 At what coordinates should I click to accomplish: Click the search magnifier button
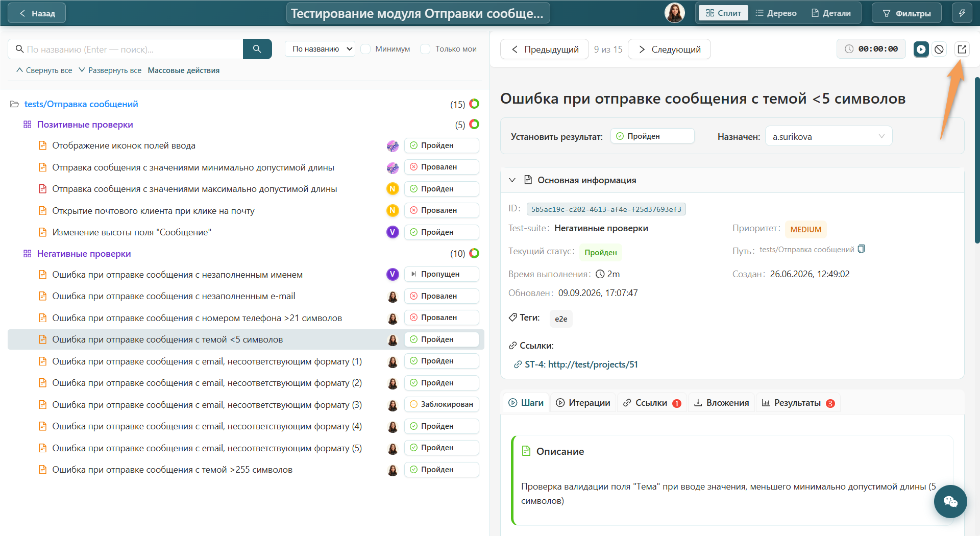257,49
